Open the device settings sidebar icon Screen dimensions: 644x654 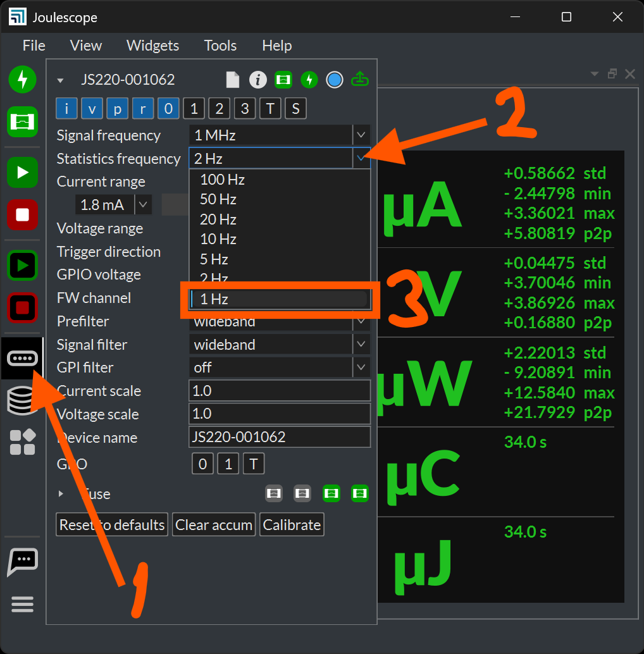coord(23,359)
